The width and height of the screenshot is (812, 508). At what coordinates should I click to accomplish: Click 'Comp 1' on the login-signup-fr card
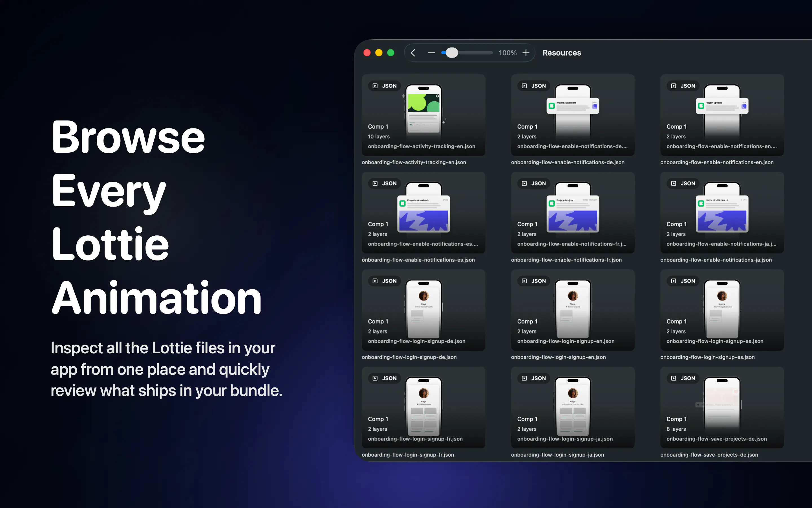point(378,419)
